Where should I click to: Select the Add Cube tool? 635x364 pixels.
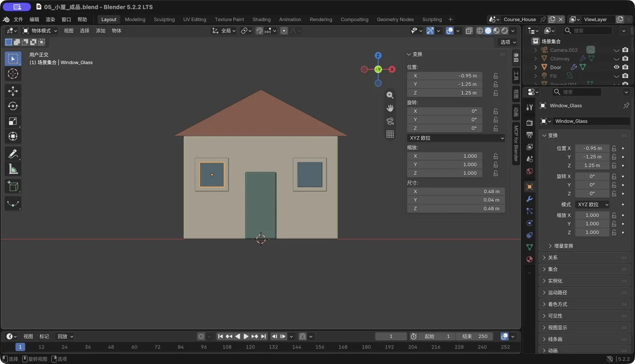(13, 186)
